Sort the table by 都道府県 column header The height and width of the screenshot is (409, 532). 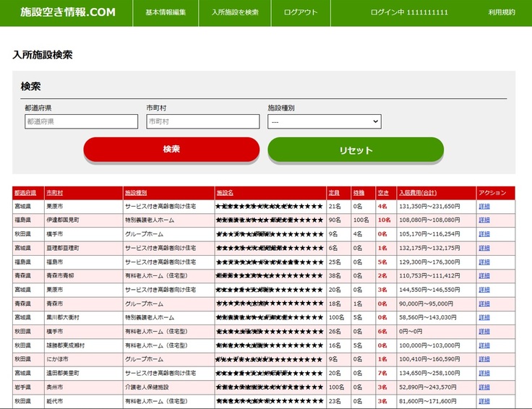point(25,193)
